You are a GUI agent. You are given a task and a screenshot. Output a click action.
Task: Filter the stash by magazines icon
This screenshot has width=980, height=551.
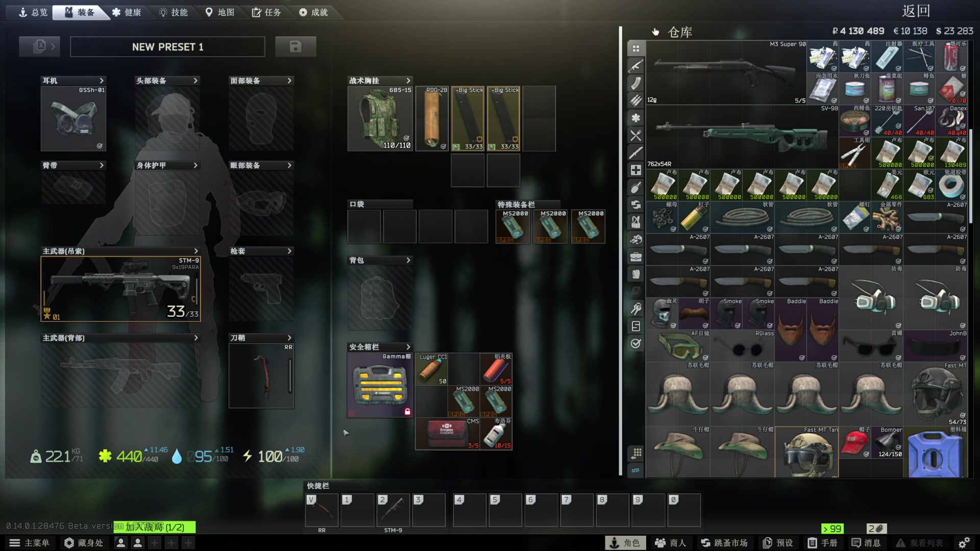[636, 84]
